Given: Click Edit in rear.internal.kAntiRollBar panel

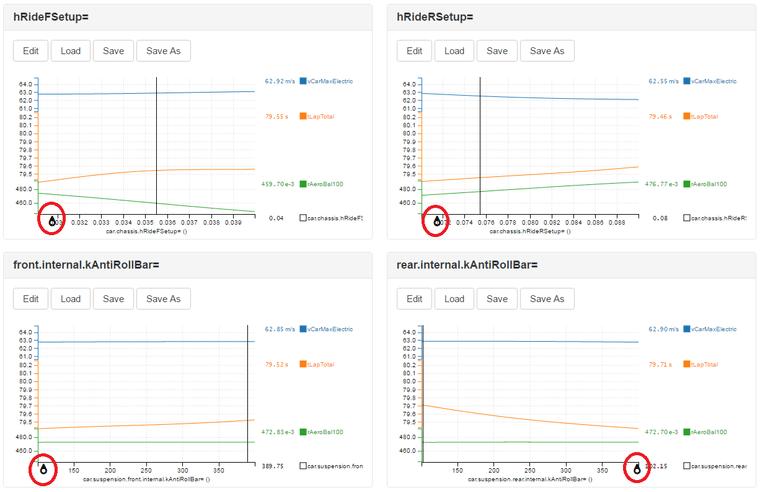Looking at the screenshot, I should (414, 298).
